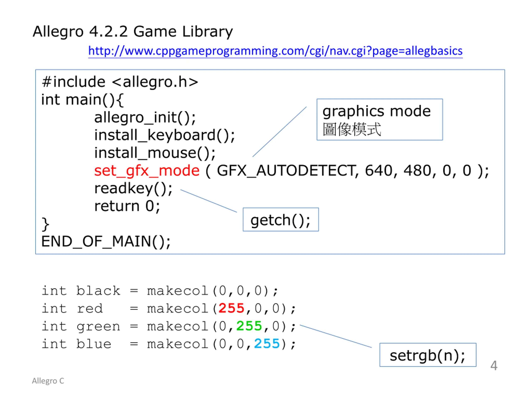
Task: Open the cppgameprogramming.com hyperlink
Action: click(275, 51)
